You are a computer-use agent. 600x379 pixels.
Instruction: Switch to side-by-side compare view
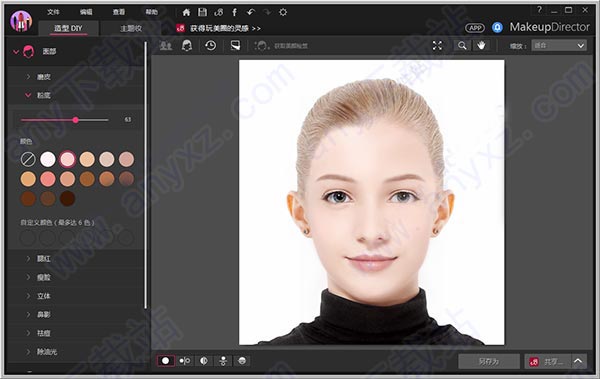click(x=184, y=361)
